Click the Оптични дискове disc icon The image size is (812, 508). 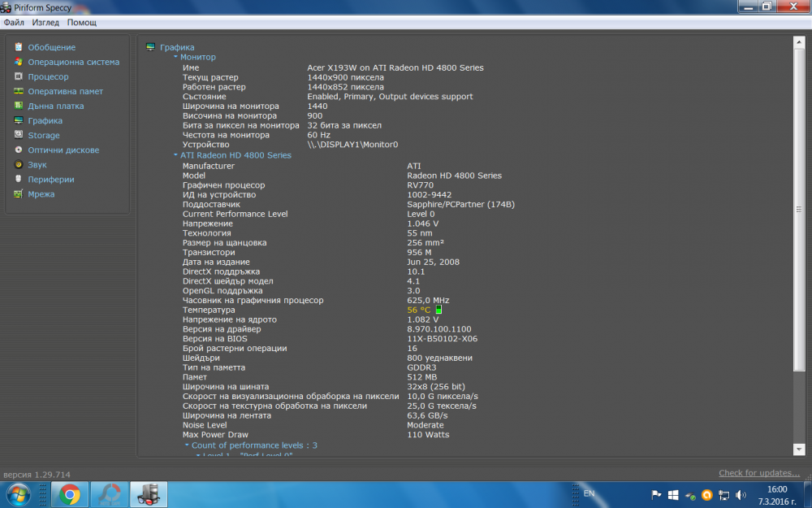19,150
